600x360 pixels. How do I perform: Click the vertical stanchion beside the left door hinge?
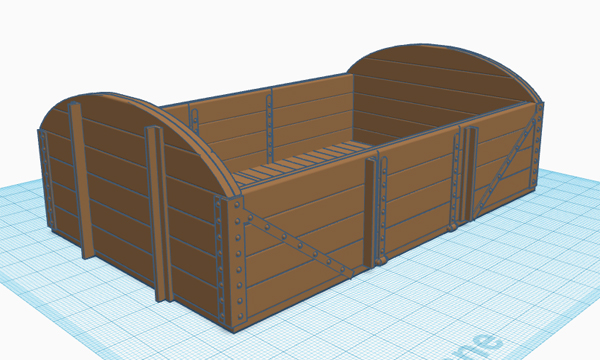(370, 212)
